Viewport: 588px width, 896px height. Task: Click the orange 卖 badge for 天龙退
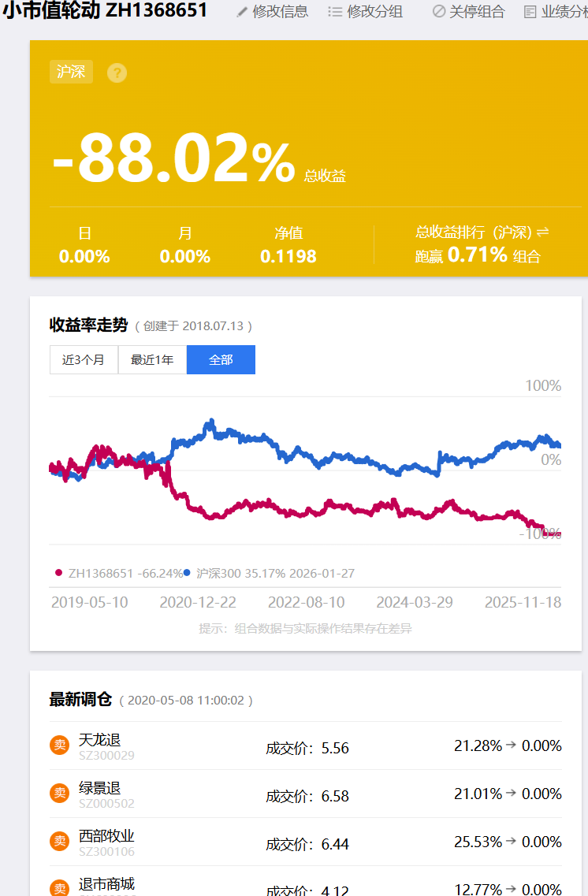coord(59,745)
